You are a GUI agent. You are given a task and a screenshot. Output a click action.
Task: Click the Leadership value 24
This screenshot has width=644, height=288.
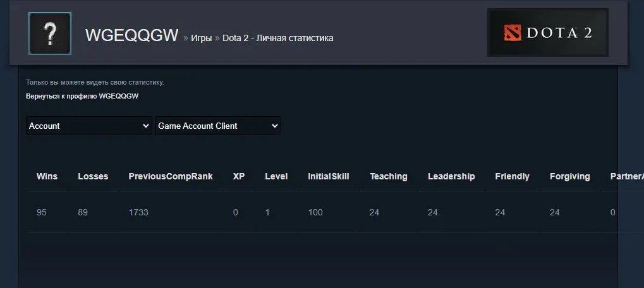[432, 212]
